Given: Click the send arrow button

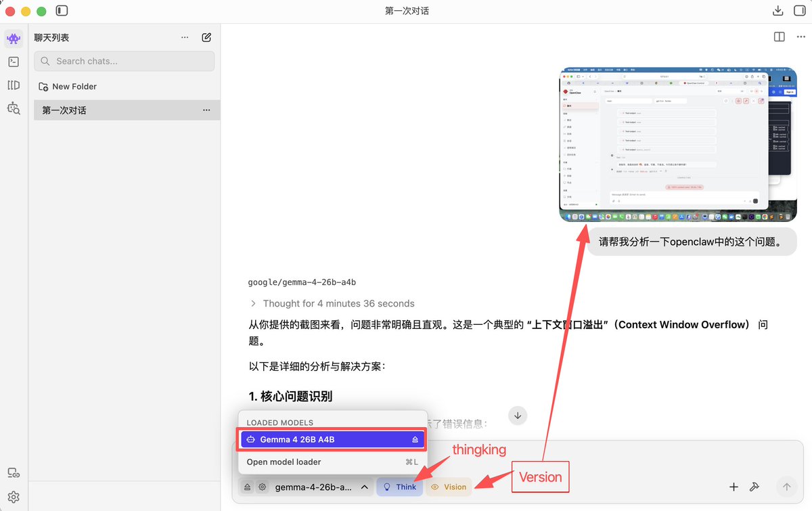Looking at the screenshot, I should [x=786, y=487].
